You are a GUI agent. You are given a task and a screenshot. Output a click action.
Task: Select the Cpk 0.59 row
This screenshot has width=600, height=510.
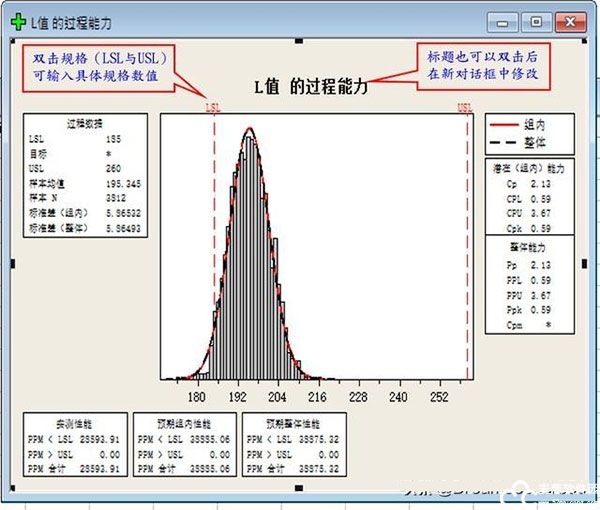tap(529, 228)
